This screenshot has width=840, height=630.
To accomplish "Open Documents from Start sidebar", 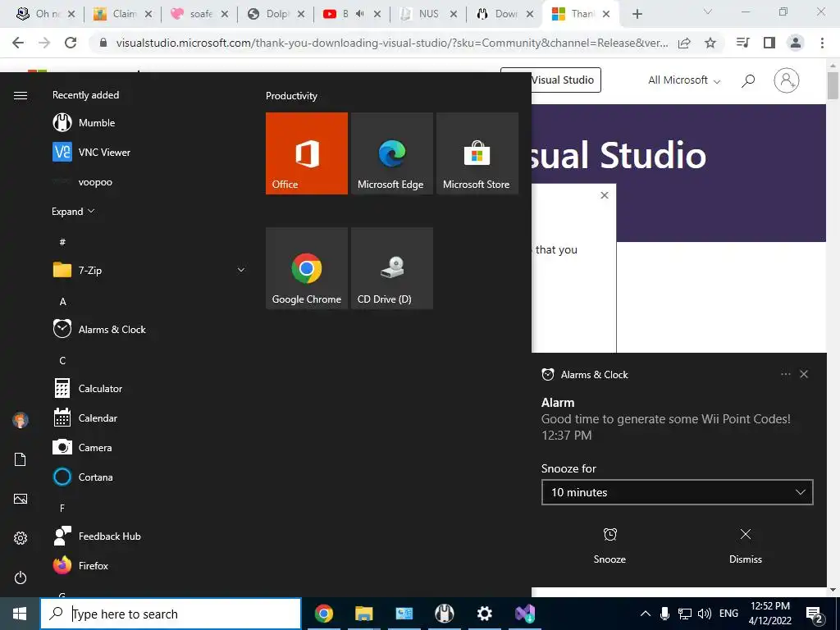I will 21,459.
